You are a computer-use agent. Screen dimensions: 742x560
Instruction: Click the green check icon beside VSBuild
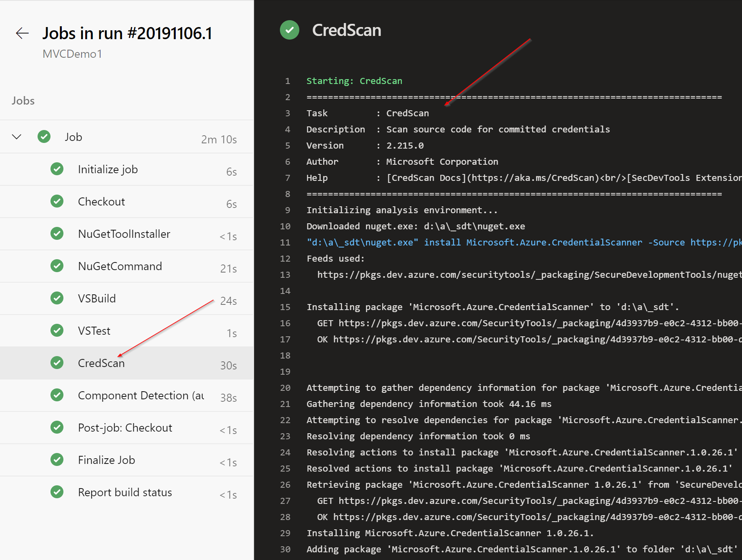(57, 298)
